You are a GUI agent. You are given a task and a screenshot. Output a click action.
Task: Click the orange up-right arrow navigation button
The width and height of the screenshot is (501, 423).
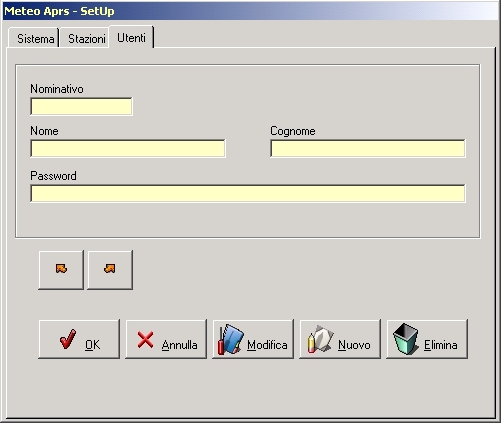coord(110,269)
